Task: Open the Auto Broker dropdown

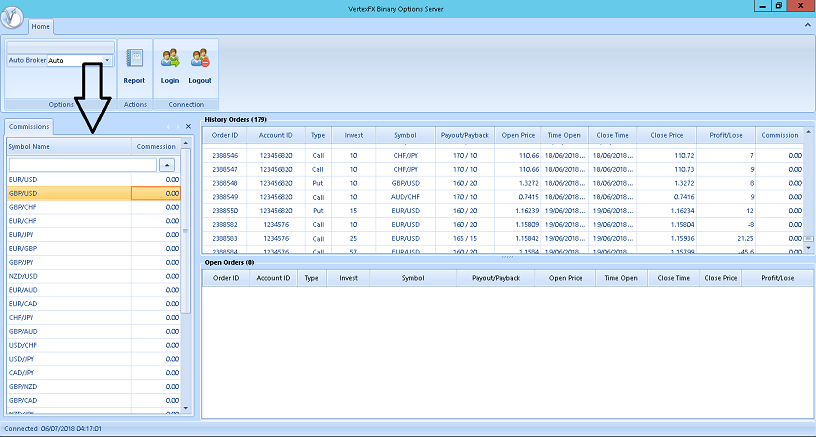Action: pyautogui.click(x=107, y=60)
